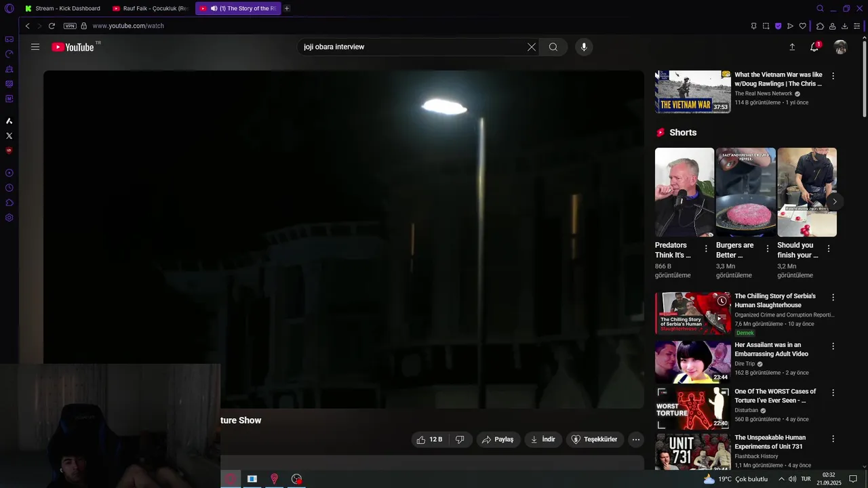Submit search with magnifier button

(x=553, y=47)
